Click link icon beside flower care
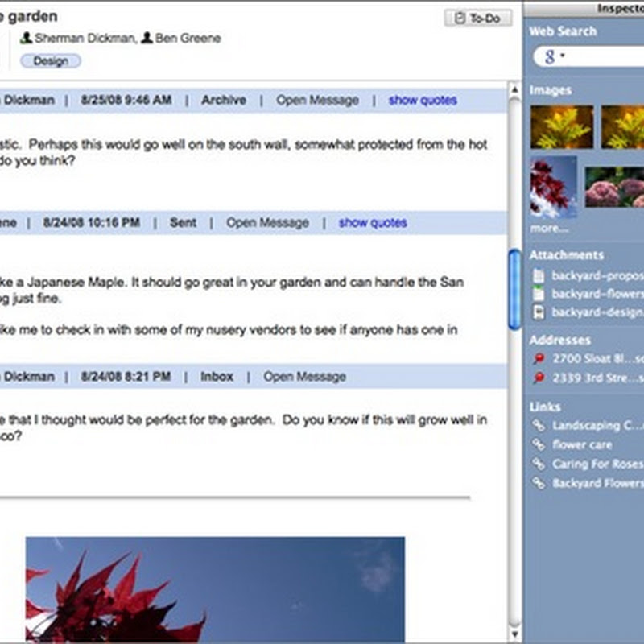Image resolution: width=644 pixels, height=644 pixels. [539, 444]
